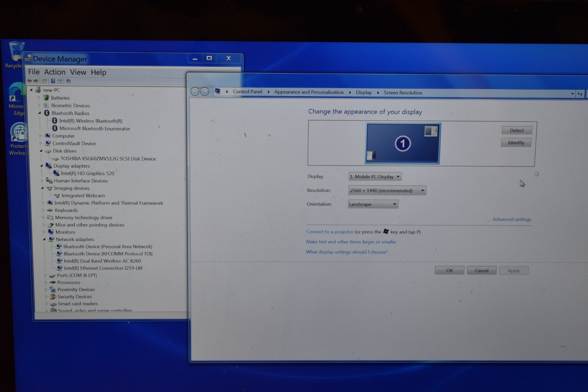
Task: Click the Security Devices category icon
Action: point(53,296)
